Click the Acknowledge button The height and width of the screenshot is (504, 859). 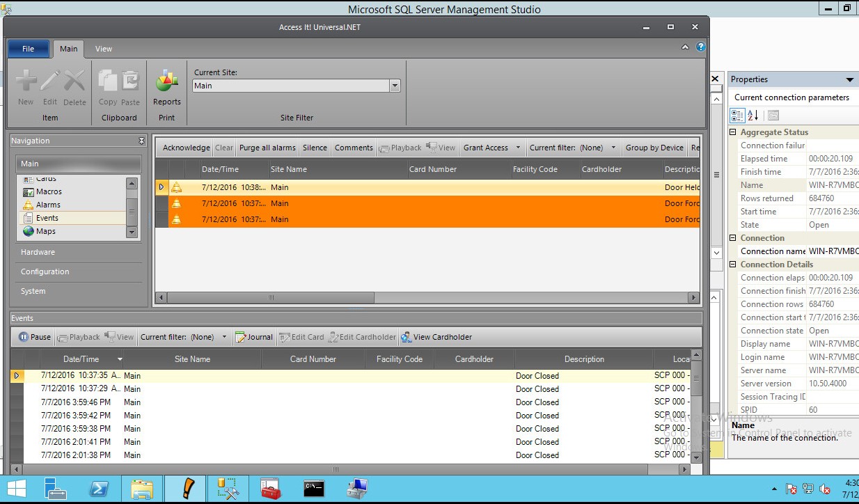[x=186, y=148]
